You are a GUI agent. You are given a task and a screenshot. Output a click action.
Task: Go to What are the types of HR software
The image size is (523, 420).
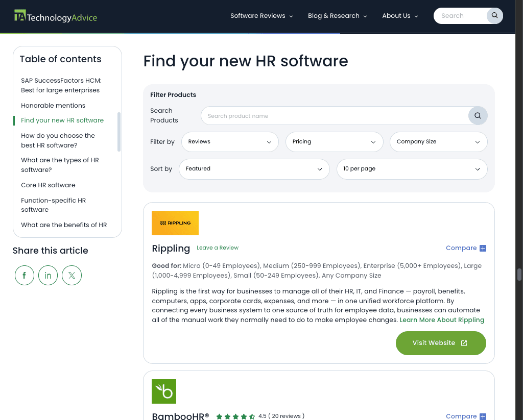60,165
